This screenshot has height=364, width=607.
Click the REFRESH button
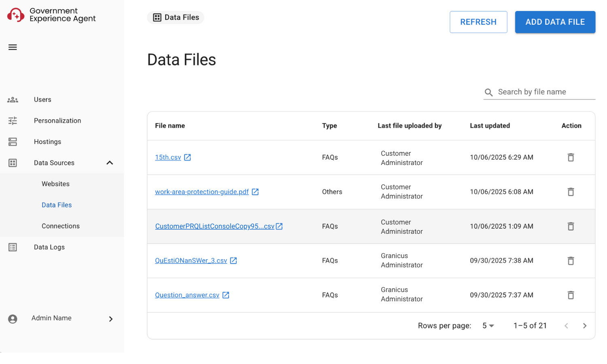pyautogui.click(x=478, y=22)
